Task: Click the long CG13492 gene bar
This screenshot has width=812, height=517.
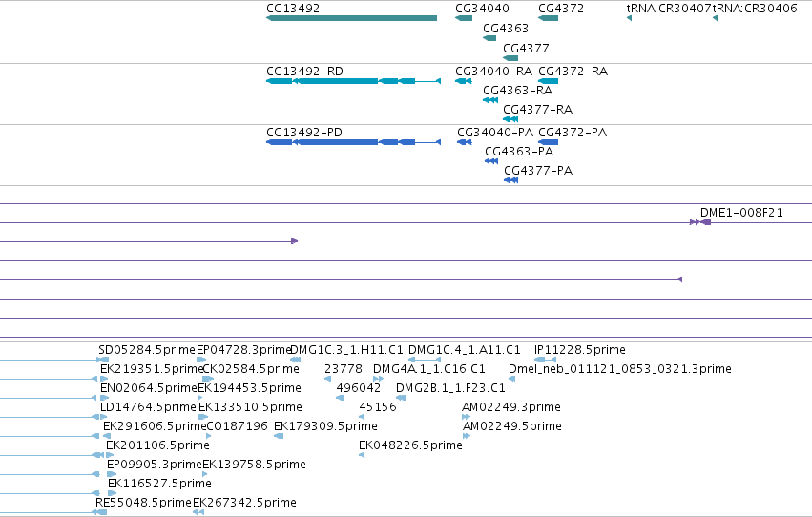Action: pos(352,18)
